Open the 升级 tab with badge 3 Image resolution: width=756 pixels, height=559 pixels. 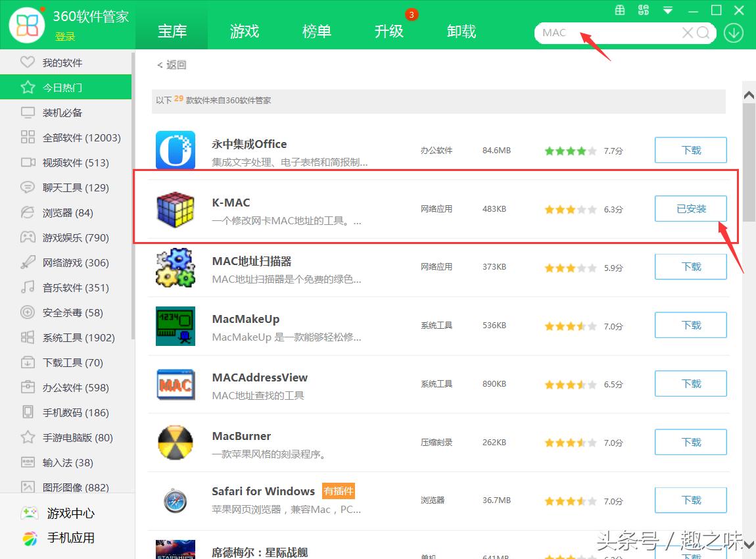pyautogui.click(x=389, y=31)
